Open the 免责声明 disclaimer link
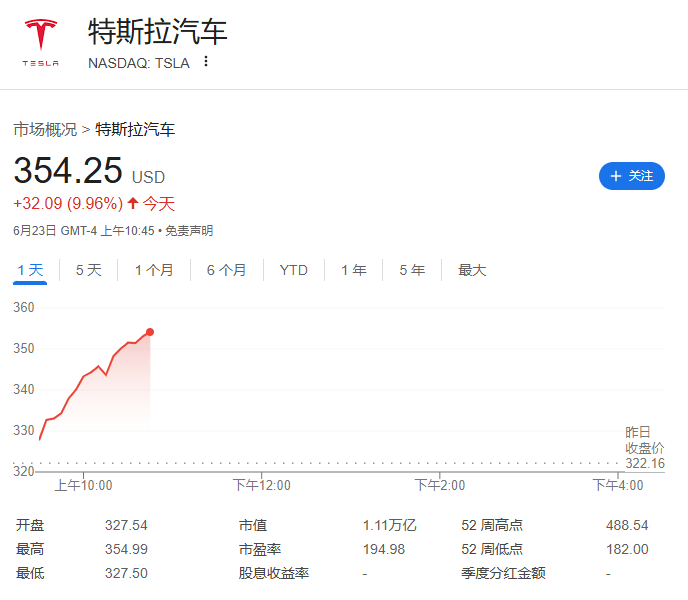The width and height of the screenshot is (688, 600). [x=189, y=230]
